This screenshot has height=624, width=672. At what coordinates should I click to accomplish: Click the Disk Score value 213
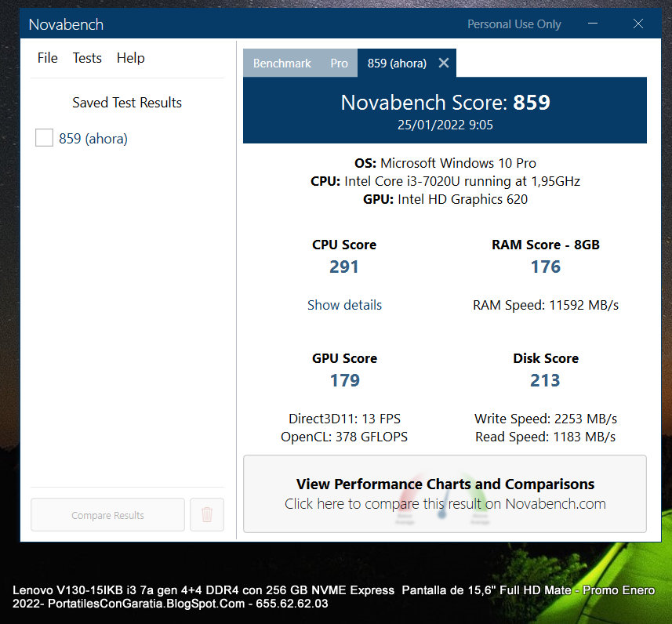(545, 380)
